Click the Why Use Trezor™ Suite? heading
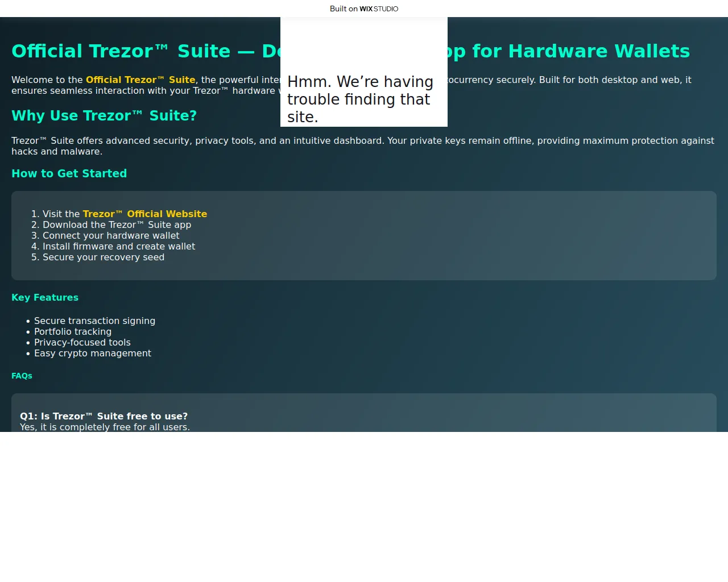728x582 pixels. 104,115
